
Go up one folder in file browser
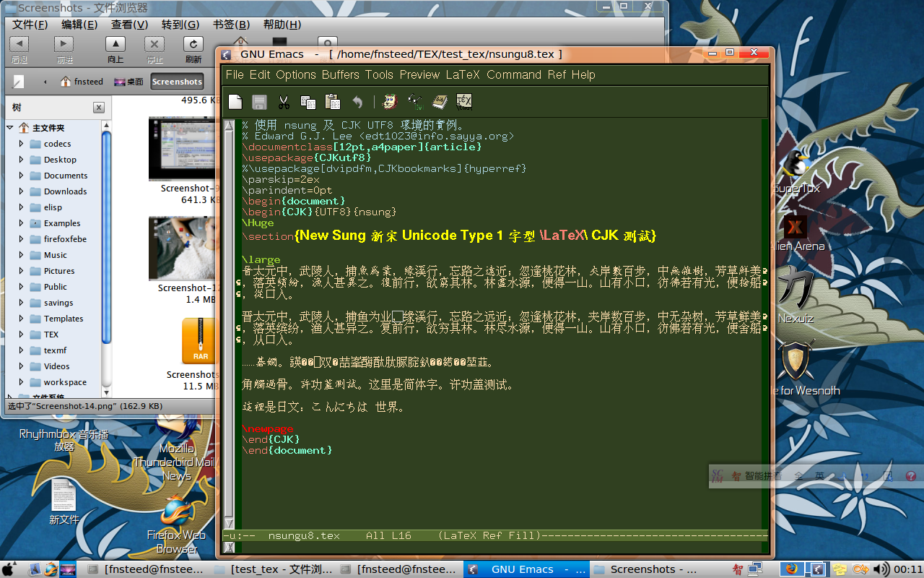pyautogui.click(x=115, y=49)
